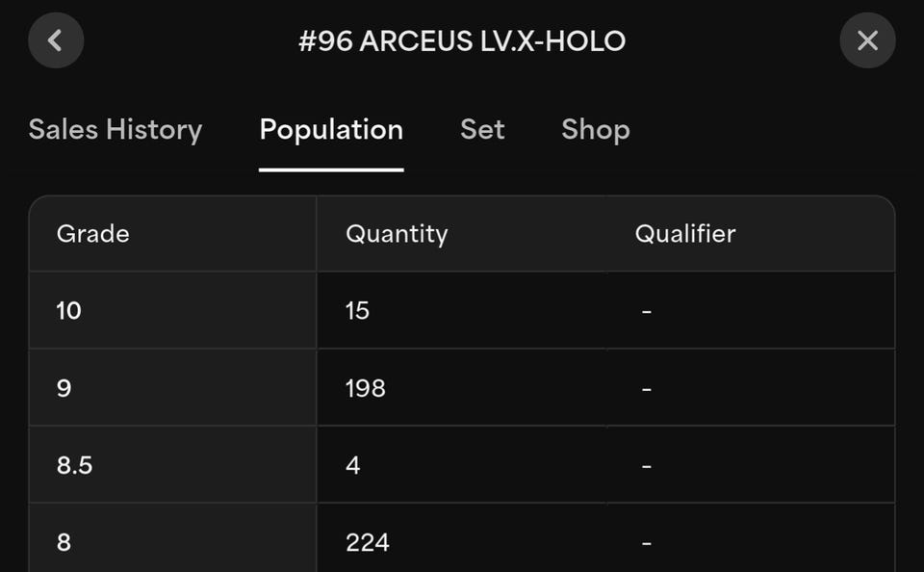Click the Qualifier column header
The height and width of the screenshot is (572, 924).
[685, 234]
